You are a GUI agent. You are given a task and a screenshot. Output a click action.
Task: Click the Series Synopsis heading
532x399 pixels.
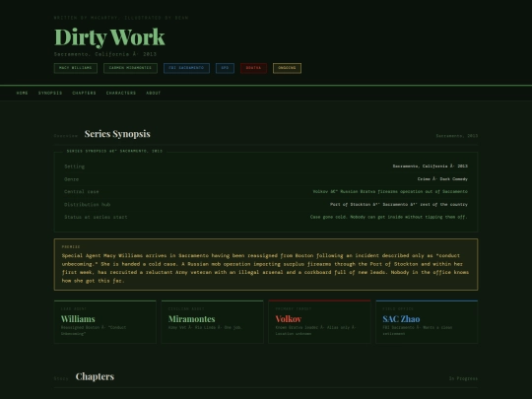pyautogui.click(x=117, y=134)
